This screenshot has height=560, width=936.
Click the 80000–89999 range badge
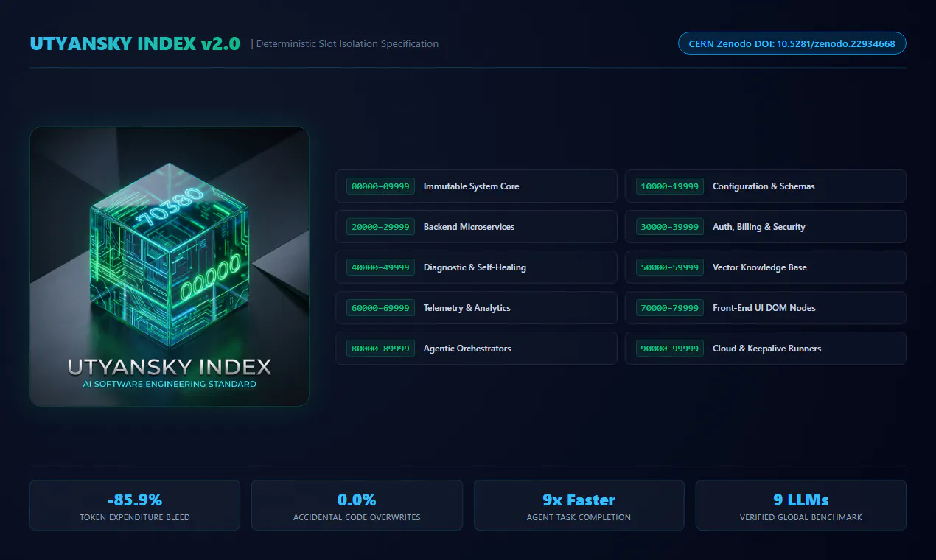(380, 349)
